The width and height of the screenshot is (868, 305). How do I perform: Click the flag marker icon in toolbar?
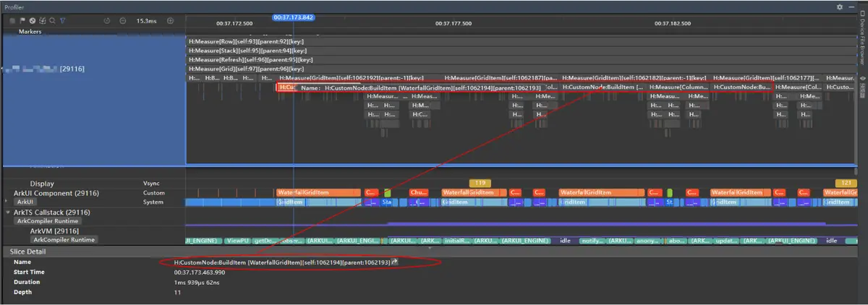click(22, 21)
